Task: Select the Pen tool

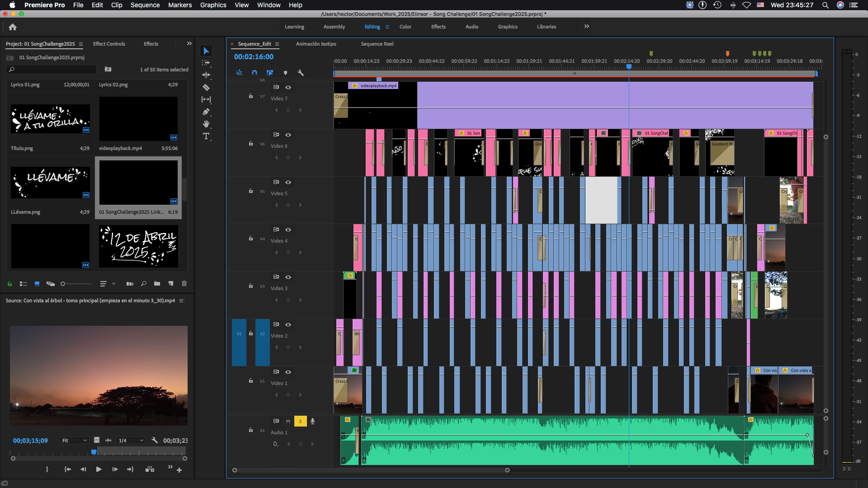Action: (206, 112)
